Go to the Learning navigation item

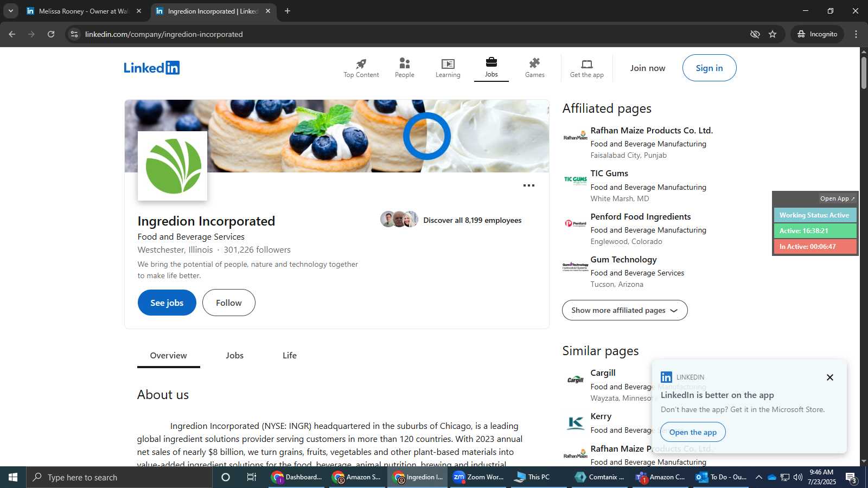pyautogui.click(x=448, y=68)
